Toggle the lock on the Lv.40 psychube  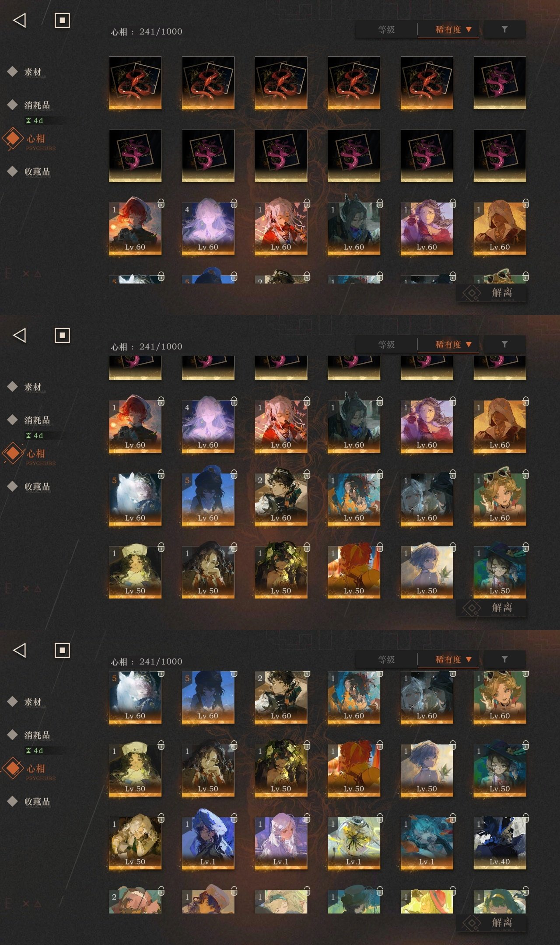pyautogui.click(x=525, y=818)
